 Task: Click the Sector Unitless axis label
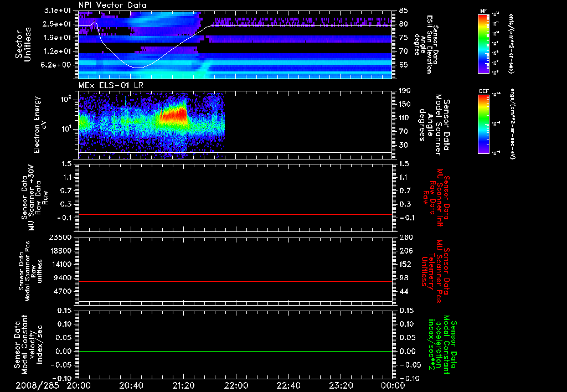[23, 44]
